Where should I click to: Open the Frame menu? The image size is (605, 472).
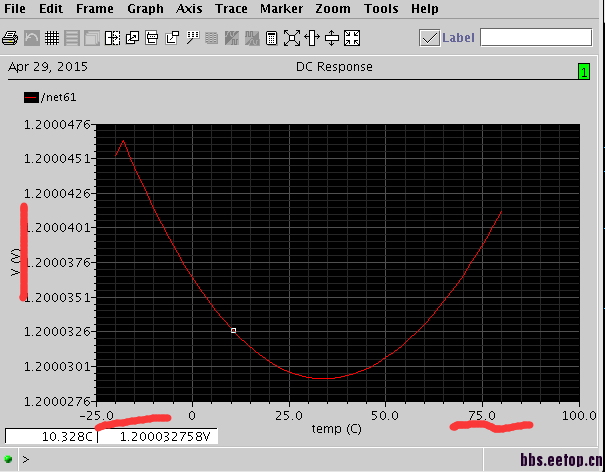(x=95, y=8)
